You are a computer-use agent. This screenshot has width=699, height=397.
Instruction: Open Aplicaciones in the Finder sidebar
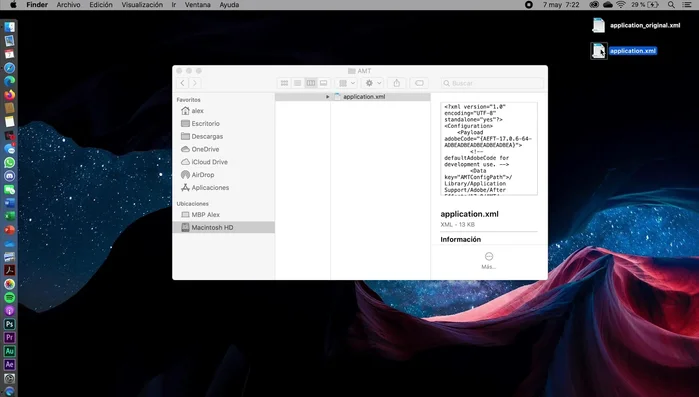click(x=223, y=188)
